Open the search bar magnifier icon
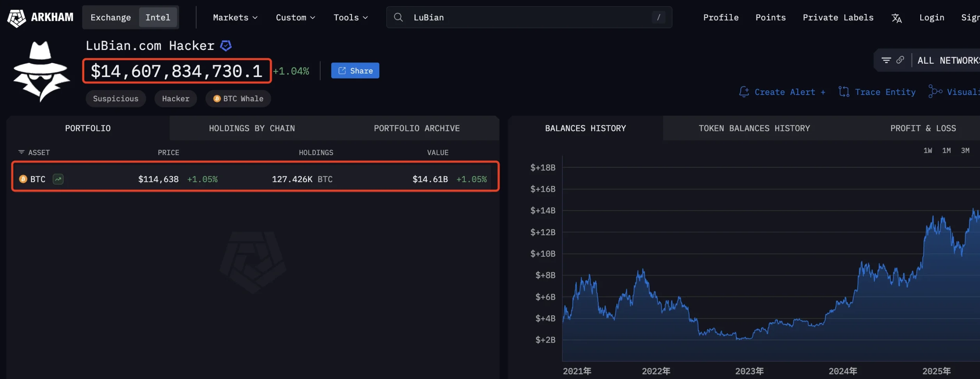The height and width of the screenshot is (379, 980). [398, 17]
